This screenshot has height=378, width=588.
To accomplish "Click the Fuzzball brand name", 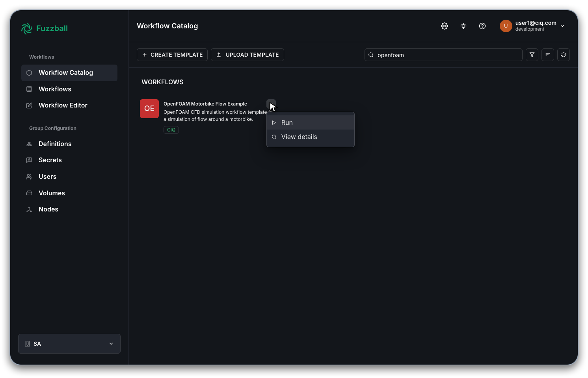I will pyautogui.click(x=52, y=28).
